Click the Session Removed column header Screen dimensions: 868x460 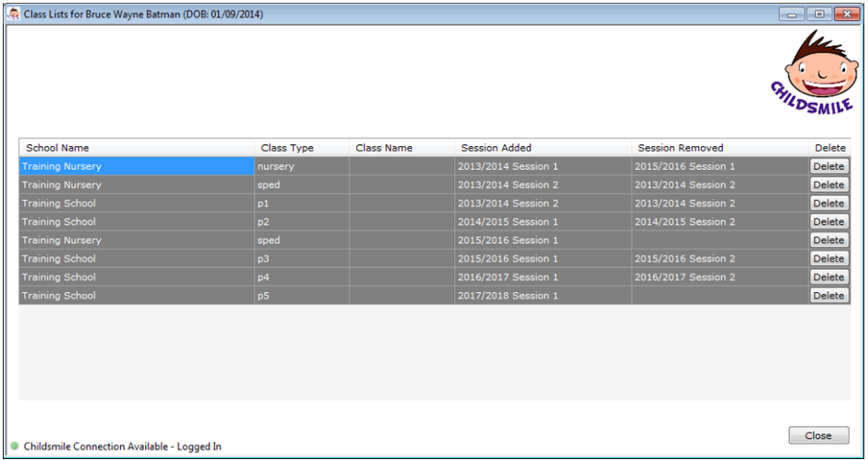click(x=719, y=148)
